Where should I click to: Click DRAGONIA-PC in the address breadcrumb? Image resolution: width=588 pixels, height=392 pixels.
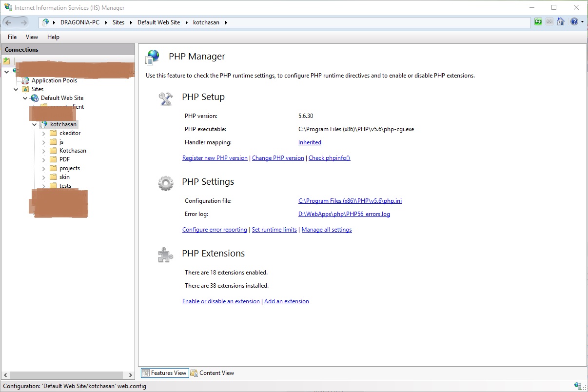[x=80, y=22]
